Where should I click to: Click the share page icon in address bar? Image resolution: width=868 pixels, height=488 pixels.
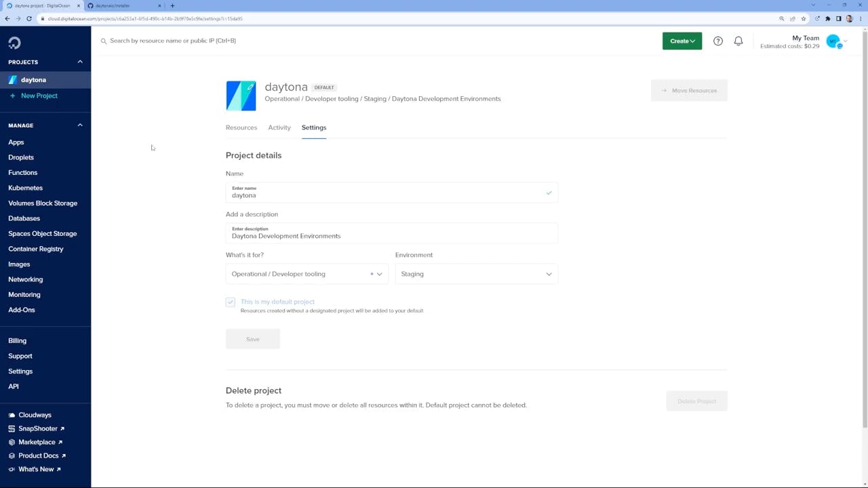tap(793, 19)
